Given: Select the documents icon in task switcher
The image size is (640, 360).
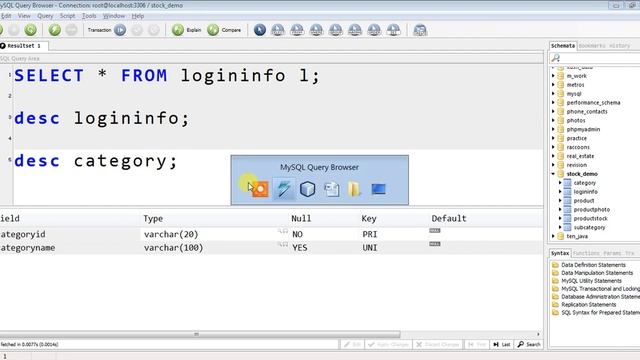Looking at the screenshot, I should tap(331, 189).
